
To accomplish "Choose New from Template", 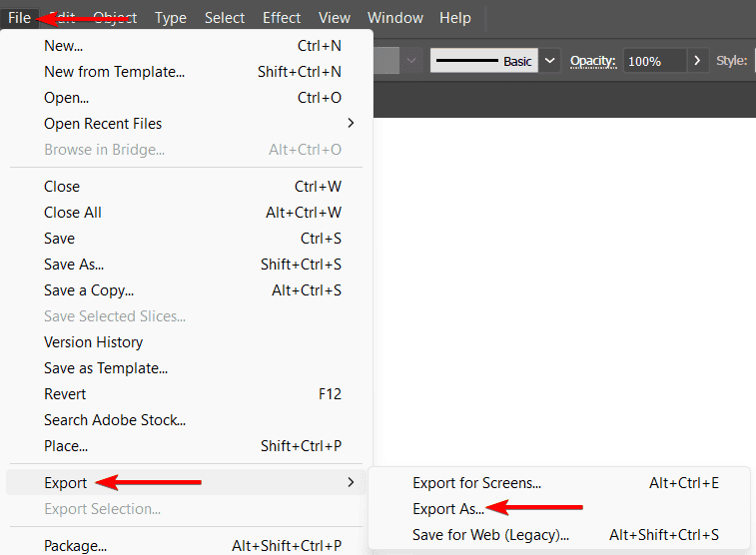I will point(114,72).
